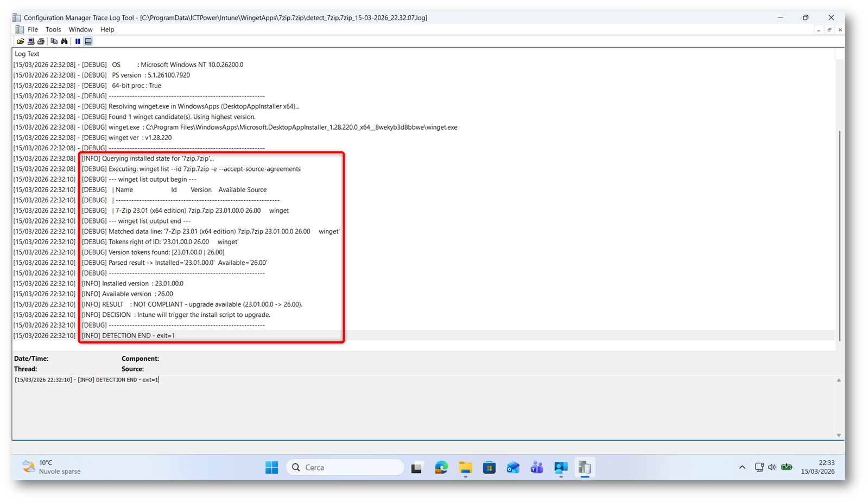Select the 'Querying installed state for 7zip.7zip' line
868x503 pixels.
point(423,158)
